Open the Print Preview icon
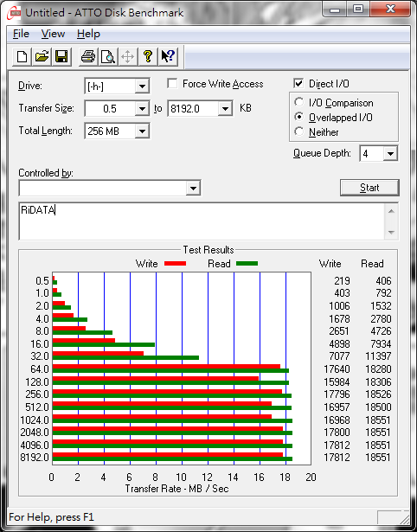Screen dimensions: 417x532 (108, 56)
